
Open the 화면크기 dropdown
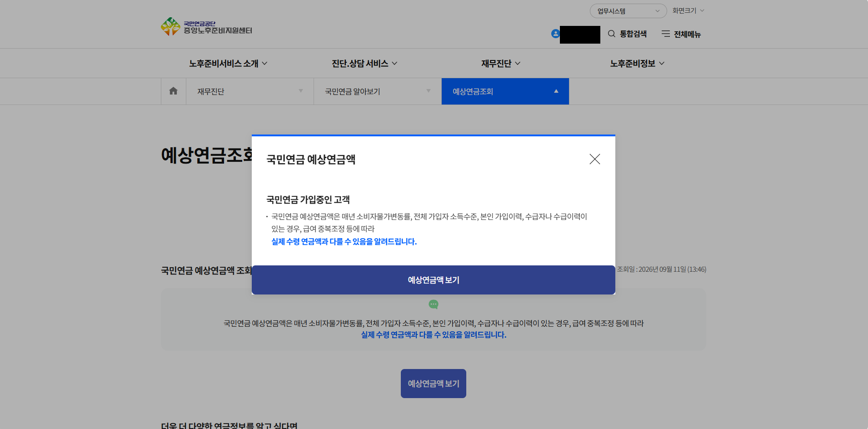[688, 10]
